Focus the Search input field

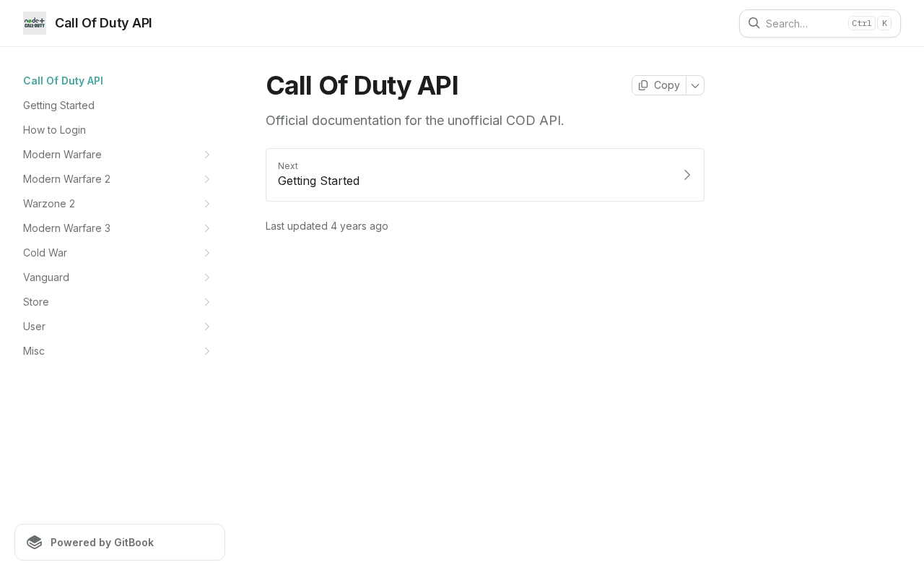[x=803, y=23]
